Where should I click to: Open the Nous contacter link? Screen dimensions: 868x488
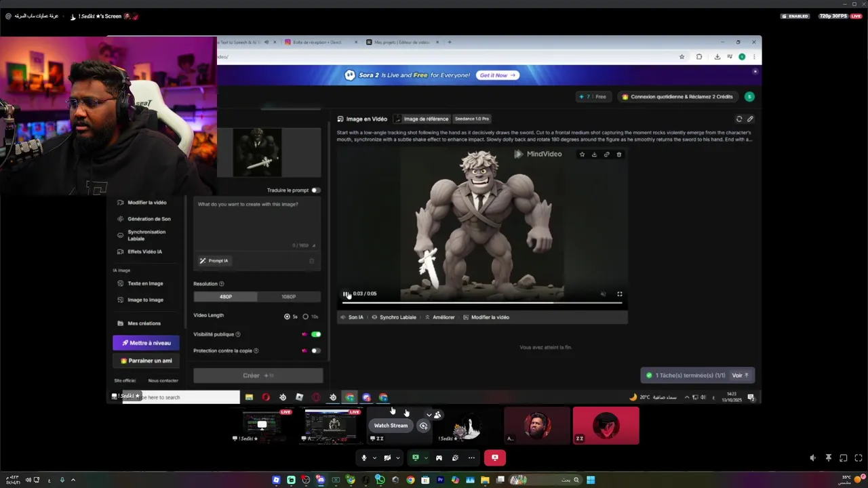[x=163, y=381]
